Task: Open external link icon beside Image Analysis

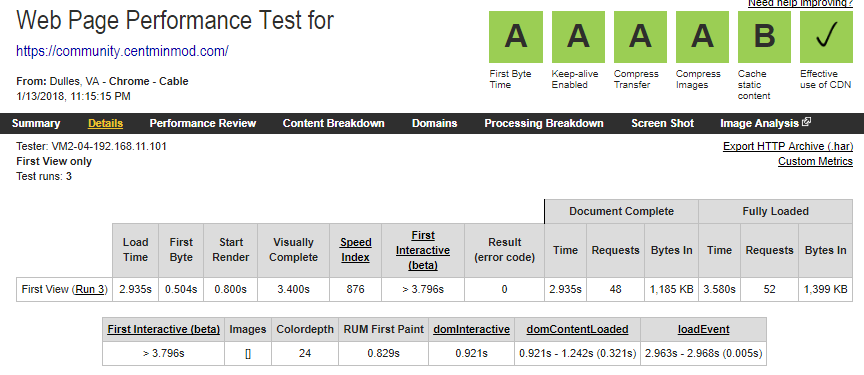Action: tap(807, 122)
